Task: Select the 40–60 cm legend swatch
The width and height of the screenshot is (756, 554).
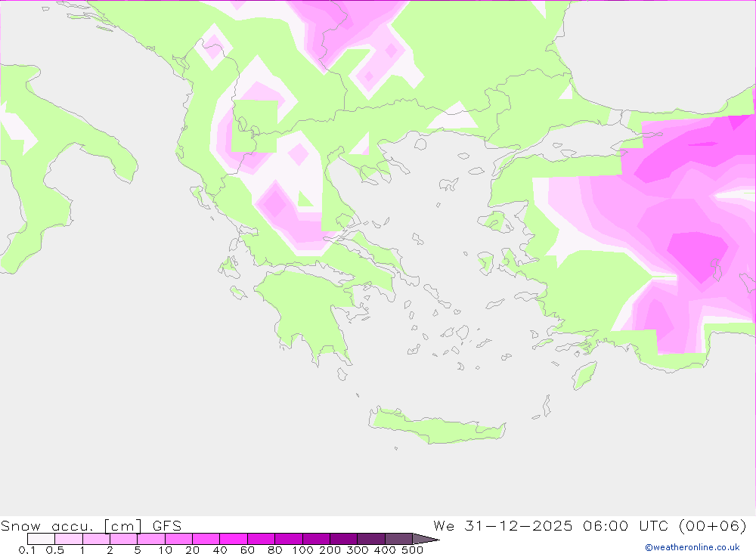Action: [234, 539]
